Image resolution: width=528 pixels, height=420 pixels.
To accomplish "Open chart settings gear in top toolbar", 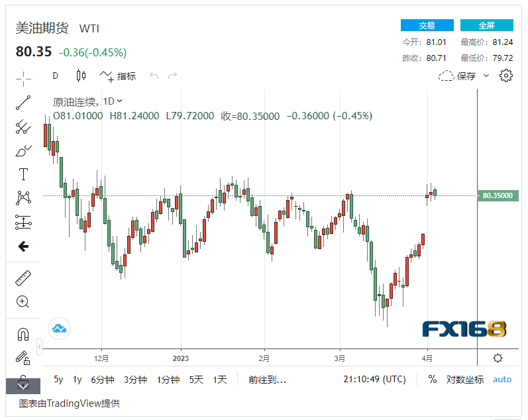I will tap(506, 76).
